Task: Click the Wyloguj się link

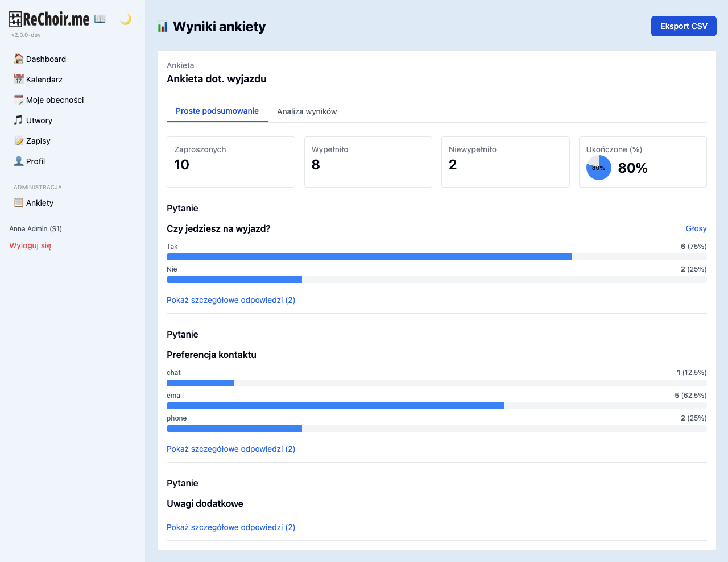Action: [x=30, y=245]
